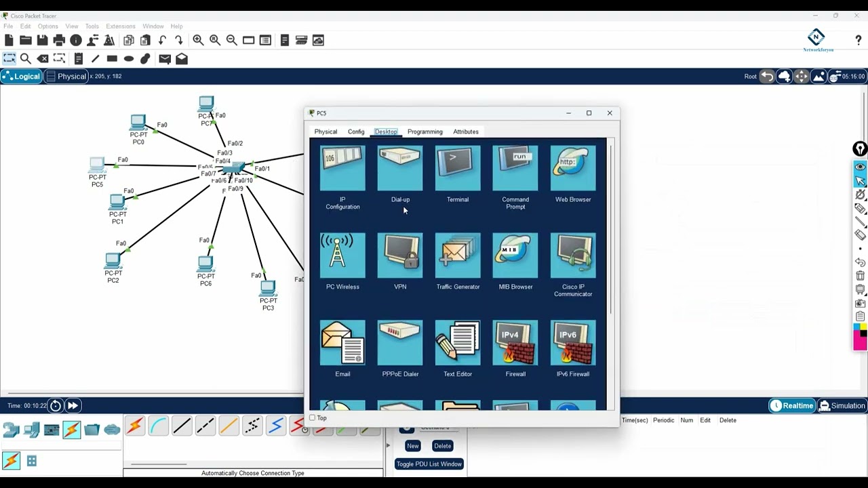Screen dimensions: 868x488
Task: Open the IPv4 Firewall app
Action: (515, 349)
